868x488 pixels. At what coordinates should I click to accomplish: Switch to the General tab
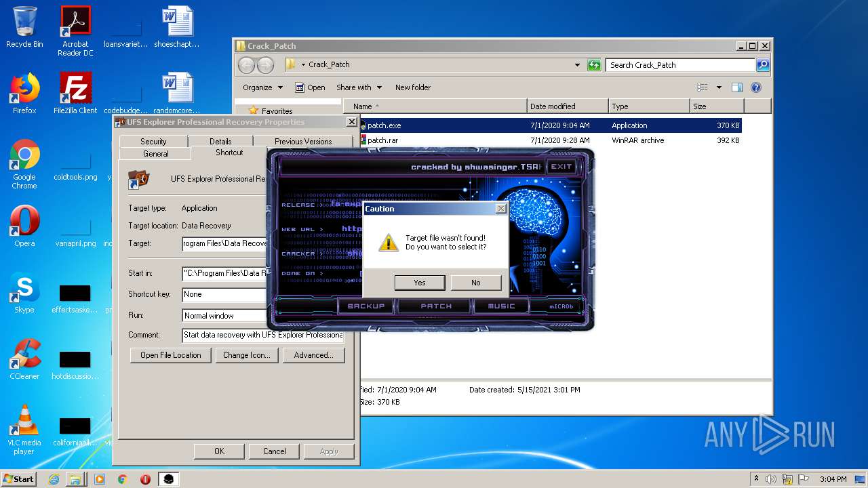(155, 154)
